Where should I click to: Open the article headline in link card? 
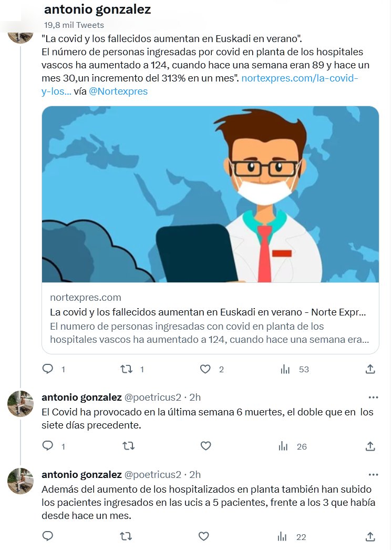(x=208, y=312)
